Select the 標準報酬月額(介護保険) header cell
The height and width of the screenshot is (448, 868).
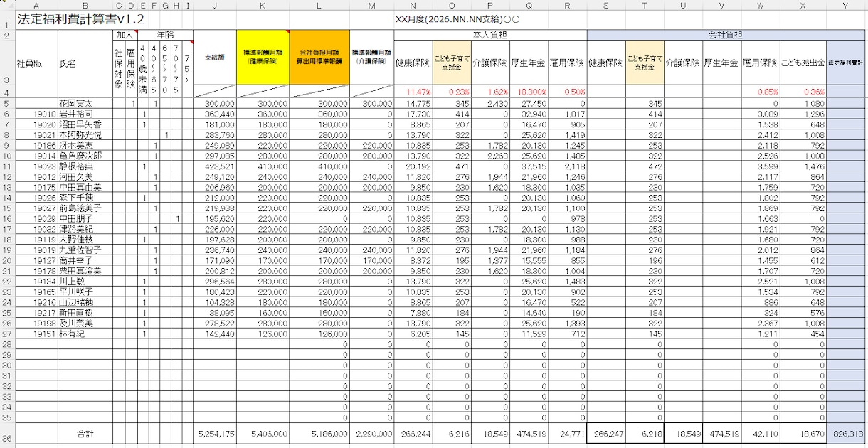tap(371, 58)
